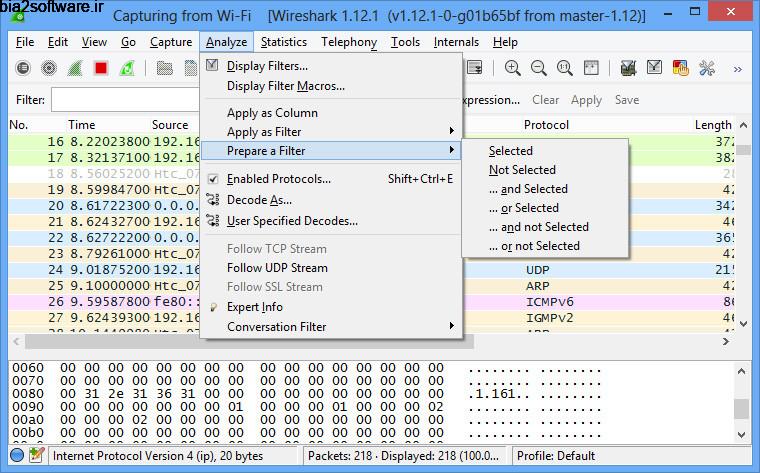Open the Internals menu

(x=456, y=42)
